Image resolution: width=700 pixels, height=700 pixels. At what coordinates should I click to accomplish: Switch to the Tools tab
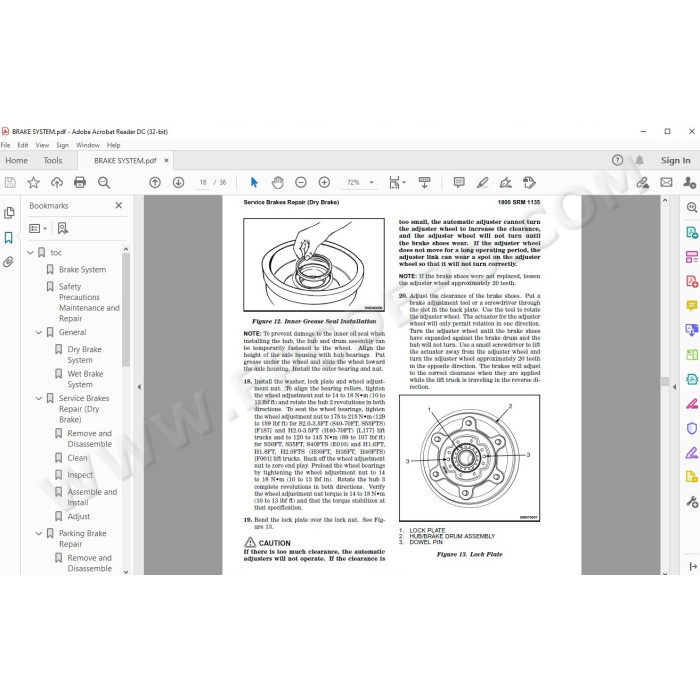click(53, 160)
